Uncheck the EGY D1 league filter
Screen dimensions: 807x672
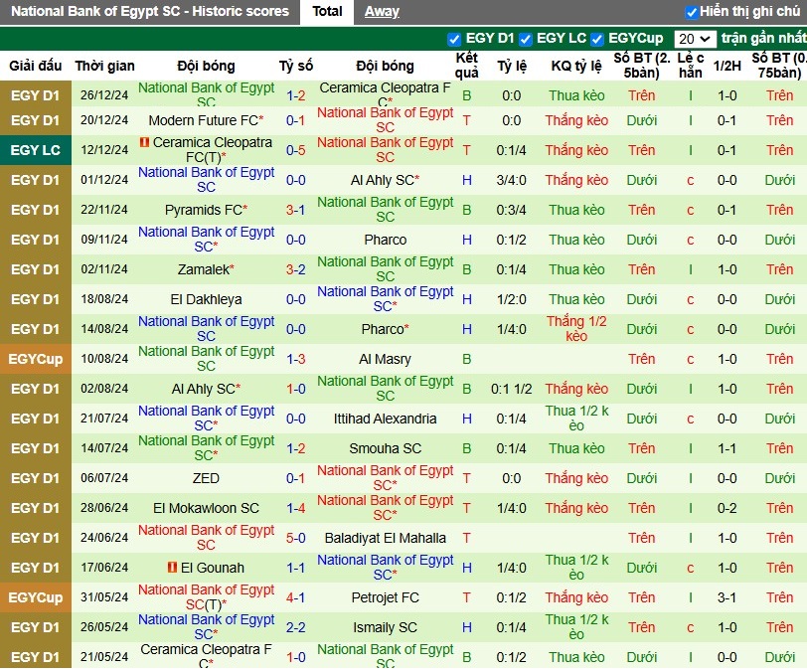point(454,39)
